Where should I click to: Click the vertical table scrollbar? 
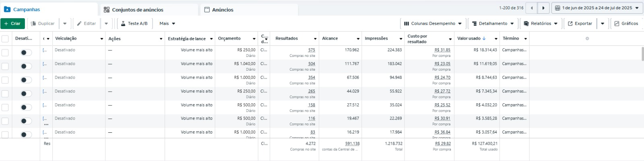(x=642, y=54)
